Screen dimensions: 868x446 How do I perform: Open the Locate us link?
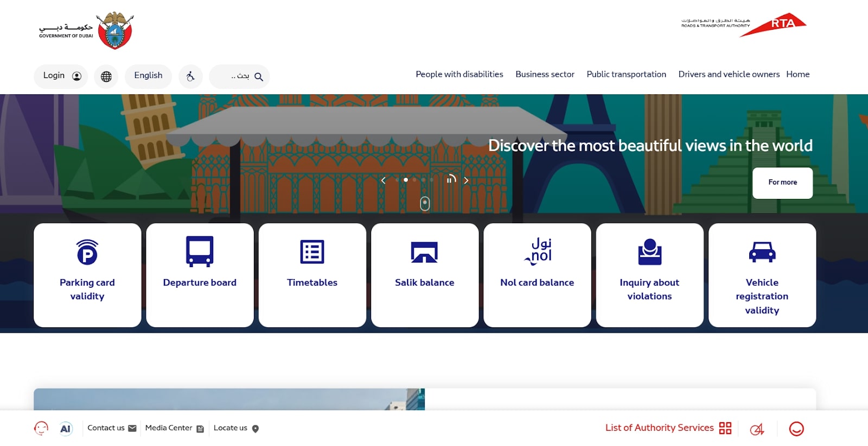click(x=236, y=428)
